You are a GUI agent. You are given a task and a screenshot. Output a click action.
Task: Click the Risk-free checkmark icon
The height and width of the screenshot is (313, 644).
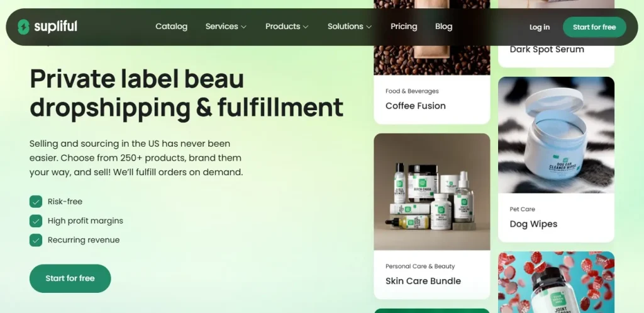tap(36, 202)
